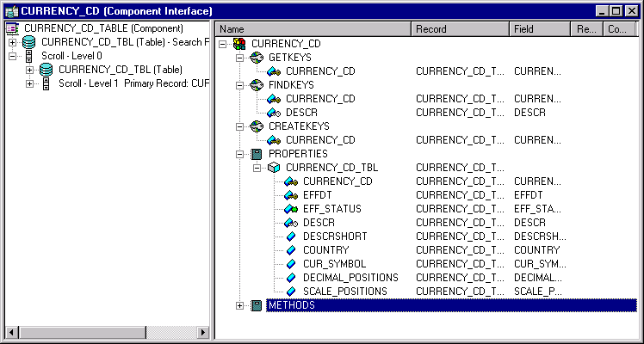Click the FINDKEYS collection icon
This screenshot has height=344, width=644.
(x=256, y=85)
